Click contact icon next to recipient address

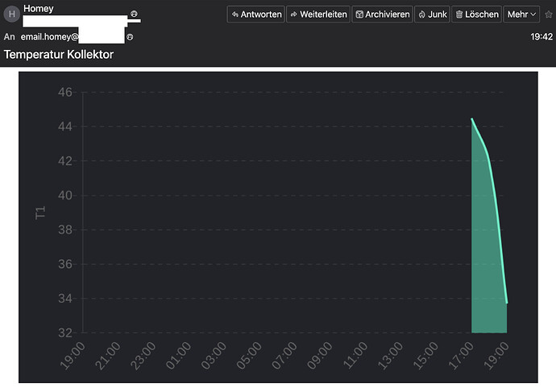click(130, 37)
